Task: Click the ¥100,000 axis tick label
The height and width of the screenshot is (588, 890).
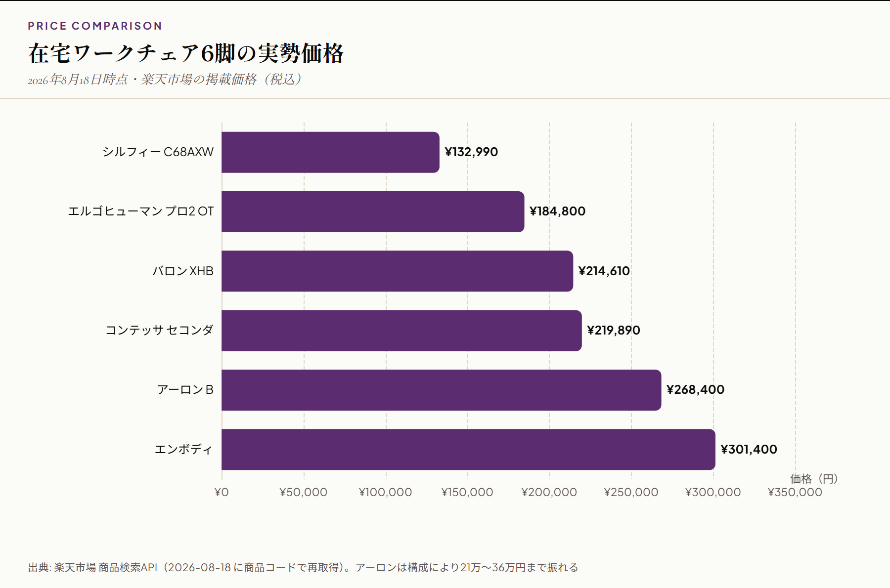Action: click(x=386, y=492)
